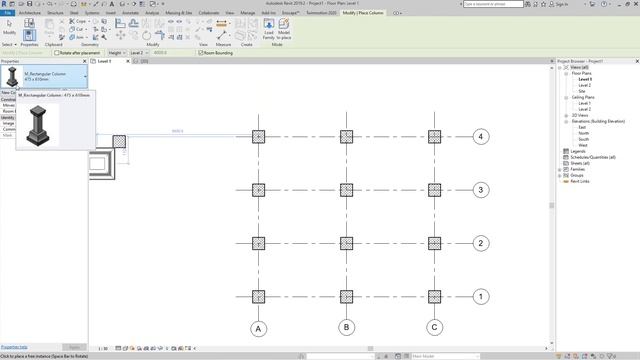Close the Properties palette

(x=84, y=61)
